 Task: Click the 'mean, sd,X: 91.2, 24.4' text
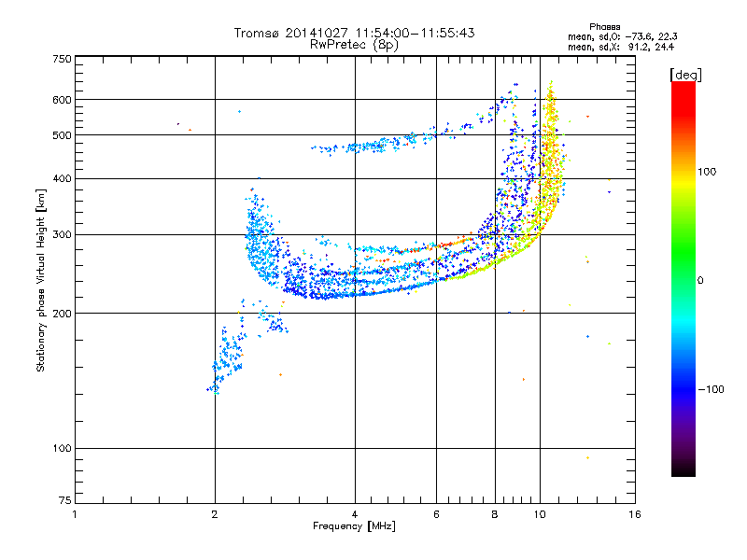(621, 47)
